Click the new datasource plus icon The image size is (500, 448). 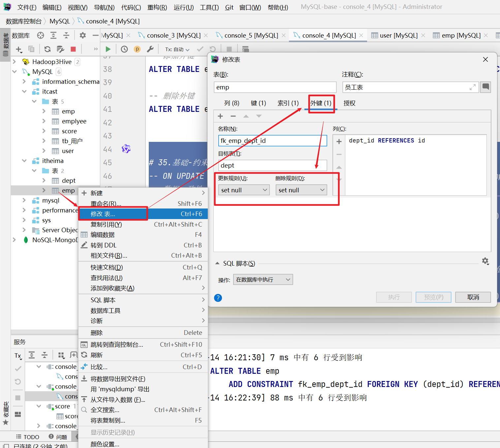pyautogui.click(x=19, y=49)
